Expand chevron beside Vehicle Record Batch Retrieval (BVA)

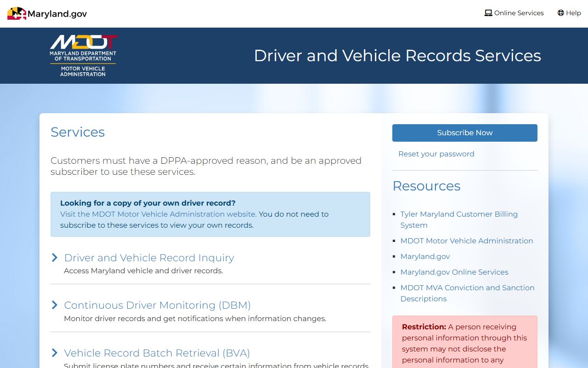click(x=55, y=353)
